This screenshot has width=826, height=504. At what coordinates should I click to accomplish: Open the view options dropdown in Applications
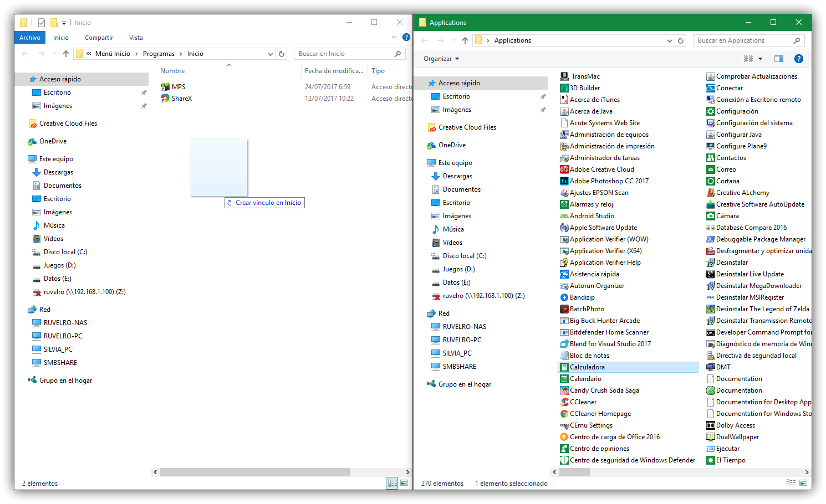[760, 59]
